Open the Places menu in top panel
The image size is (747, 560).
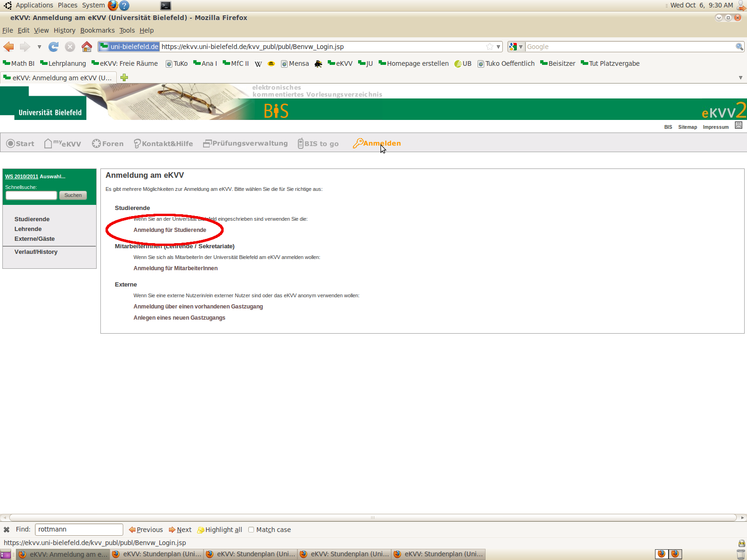tap(68, 5)
